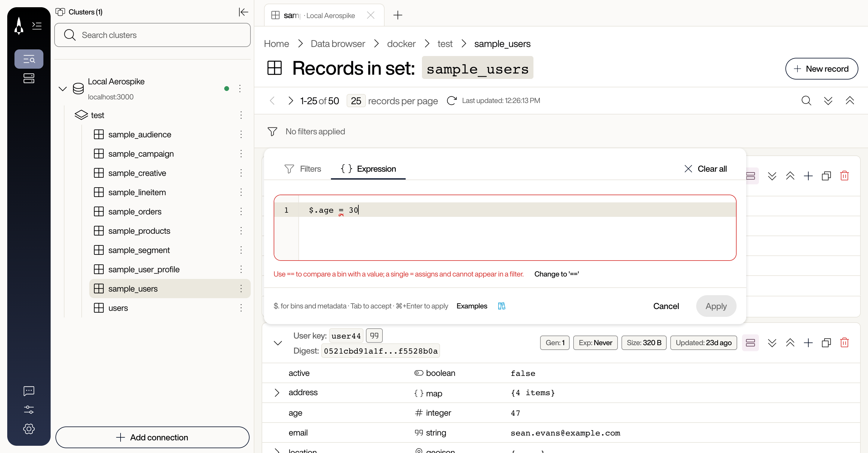Add a bin to user44 record
868x453 pixels.
click(x=808, y=343)
